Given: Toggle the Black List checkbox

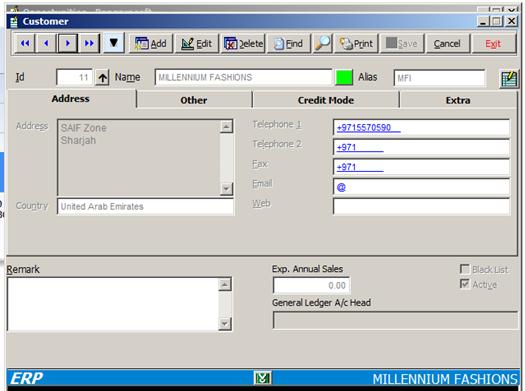Looking at the screenshot, I should point(464,269).
